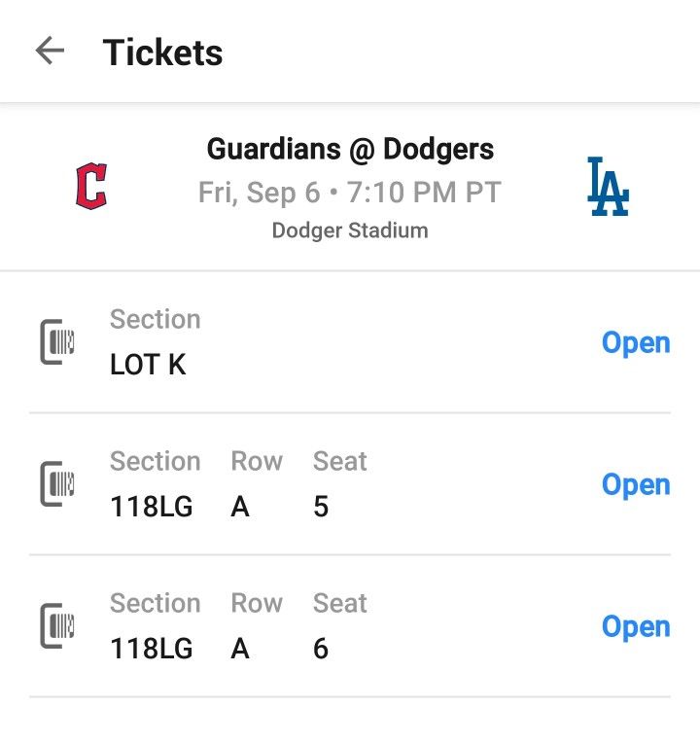Open the ticket for Seat 5
Image resolution: width=700 pixels, height=742 pixels.
(x=635, y=484)
